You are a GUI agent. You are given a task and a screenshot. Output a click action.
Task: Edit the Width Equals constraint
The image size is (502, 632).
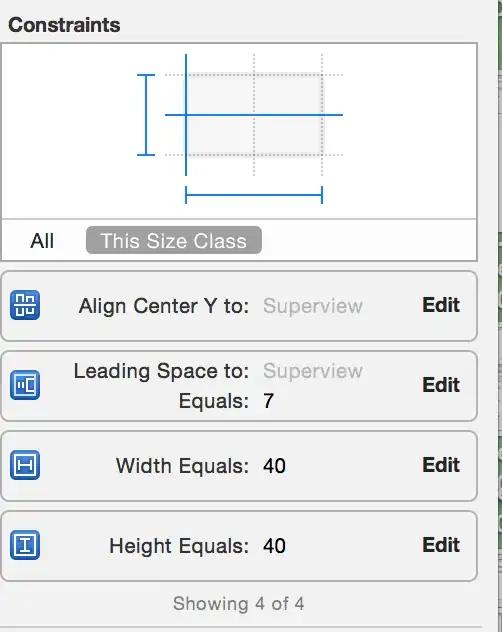click(x=441, y=465)
